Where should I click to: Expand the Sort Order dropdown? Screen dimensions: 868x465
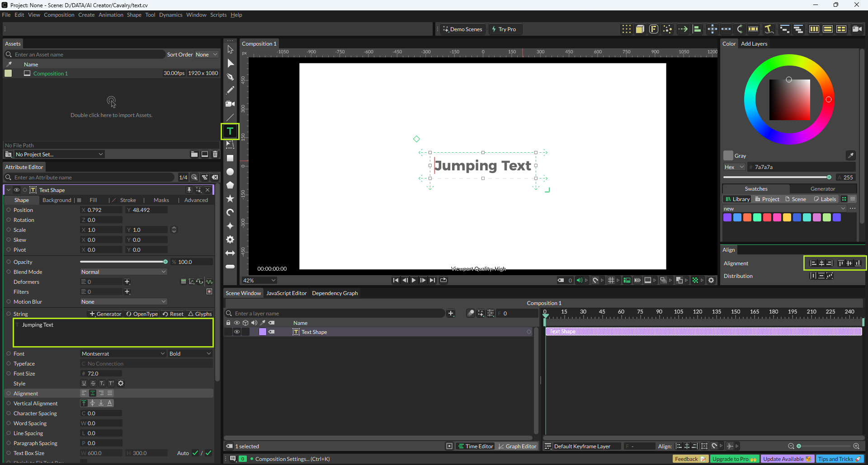click(x=206, y=55)
